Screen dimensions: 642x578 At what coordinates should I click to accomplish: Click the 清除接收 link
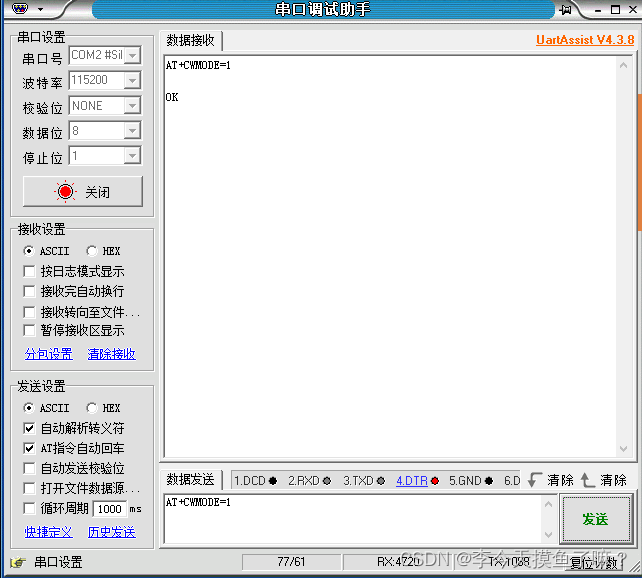click(111, 354)
